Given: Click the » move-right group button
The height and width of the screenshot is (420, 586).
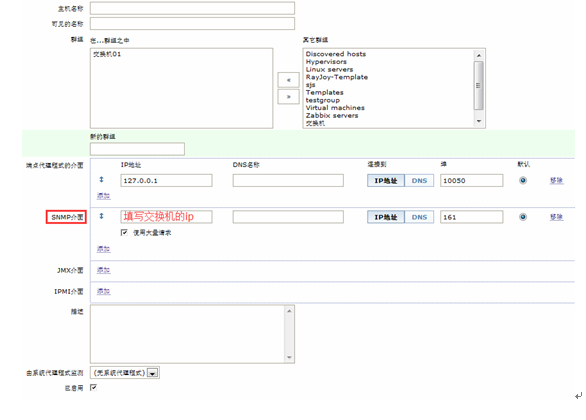Looking at the screenshot, I should [x=288, y=97].
